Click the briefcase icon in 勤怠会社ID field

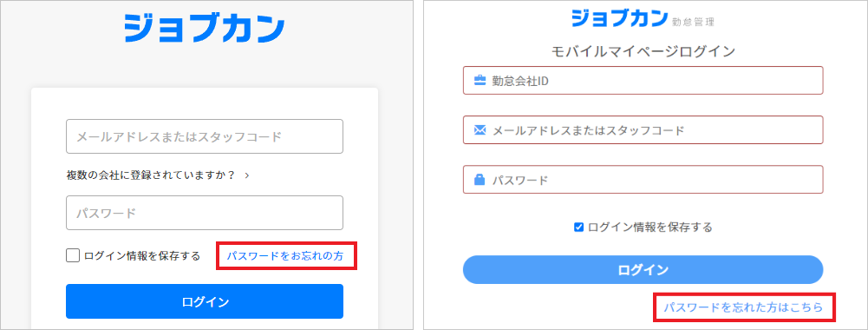pyautogui.click(x=480, y=81)
